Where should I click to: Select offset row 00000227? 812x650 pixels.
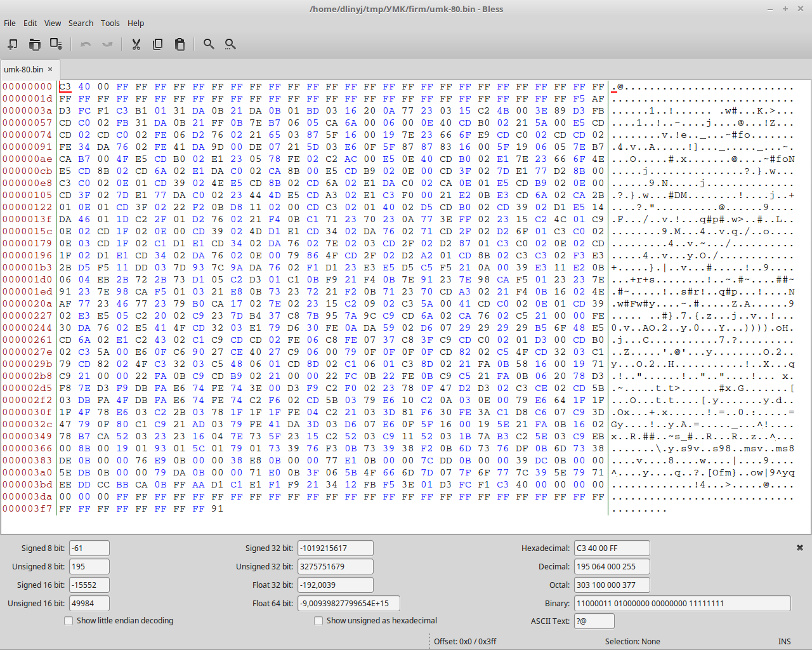tap(28, 316)
